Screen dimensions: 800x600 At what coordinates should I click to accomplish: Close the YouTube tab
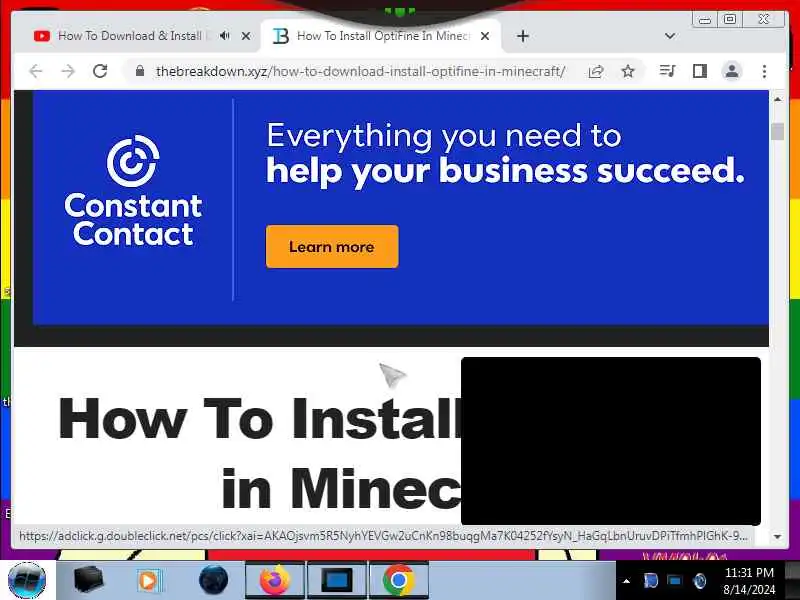[x=246, y=36]
